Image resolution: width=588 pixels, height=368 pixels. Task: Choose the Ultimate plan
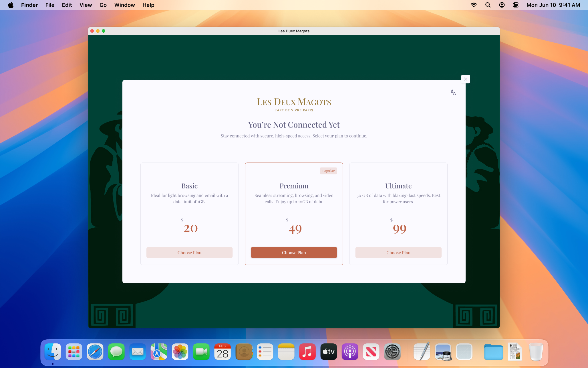[x=398, y=253]
